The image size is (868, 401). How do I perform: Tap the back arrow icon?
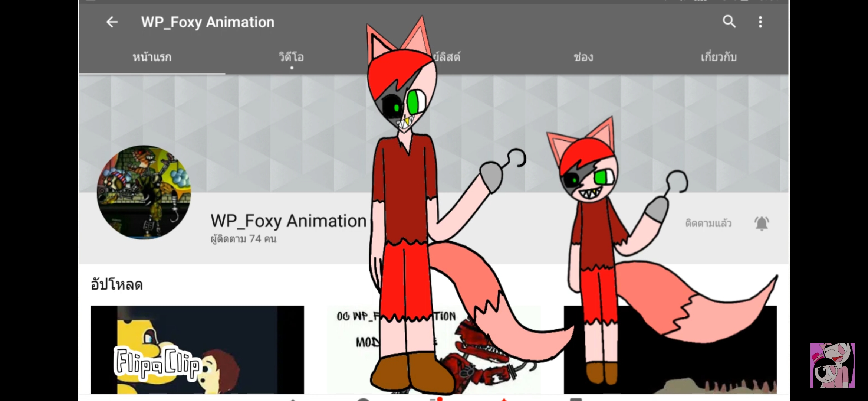click(112, 22)
